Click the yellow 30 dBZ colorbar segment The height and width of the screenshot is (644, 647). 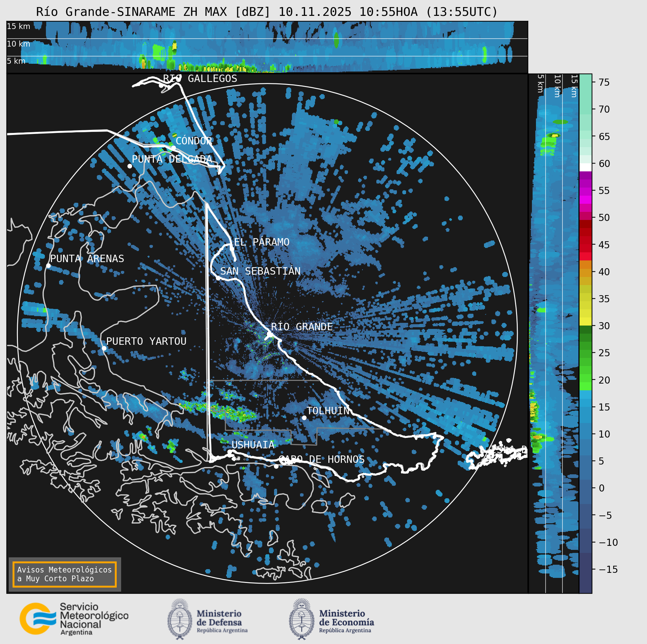pos(586,321)
